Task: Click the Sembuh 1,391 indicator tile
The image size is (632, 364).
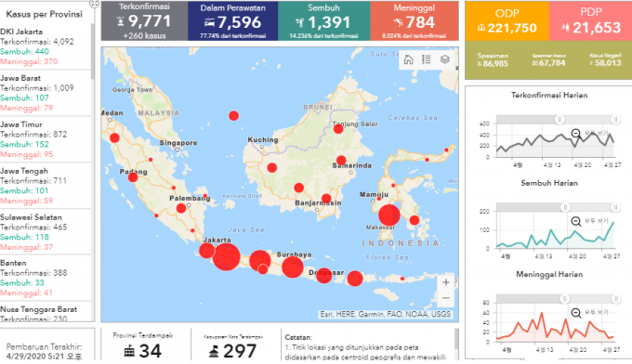Action: tap(324, 21)
